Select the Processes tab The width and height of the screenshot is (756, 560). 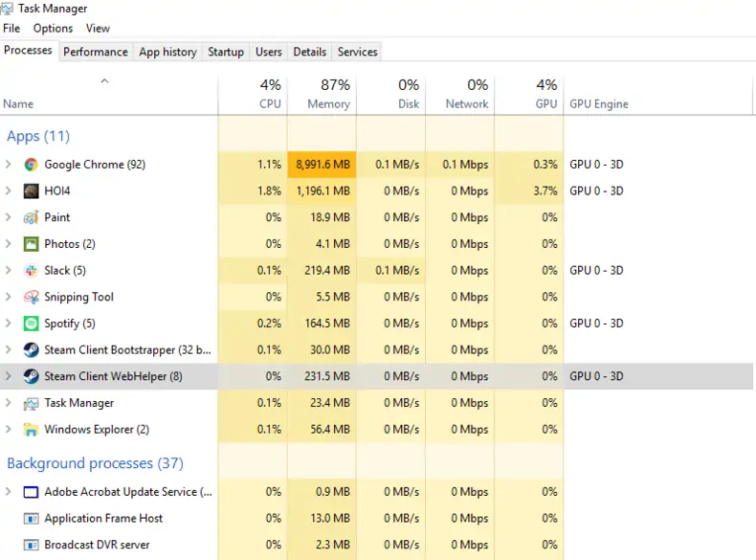pyautogui.click(x=28, y=50)
